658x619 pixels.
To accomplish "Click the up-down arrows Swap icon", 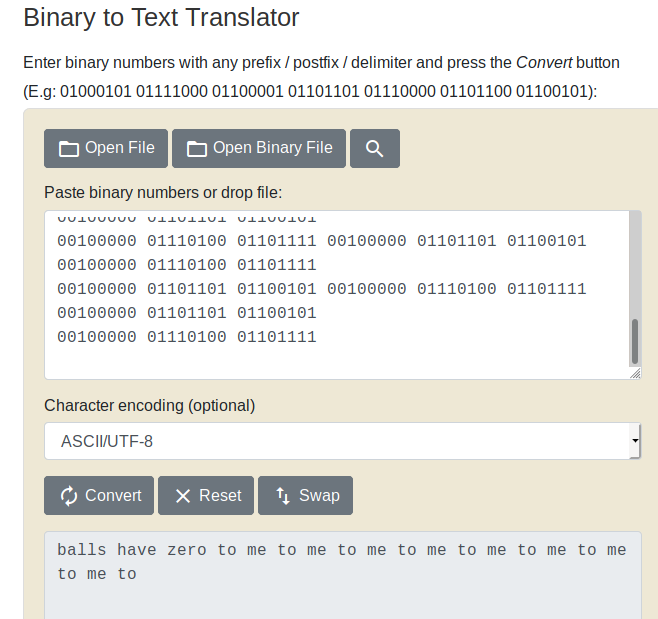I will (283, 496).
